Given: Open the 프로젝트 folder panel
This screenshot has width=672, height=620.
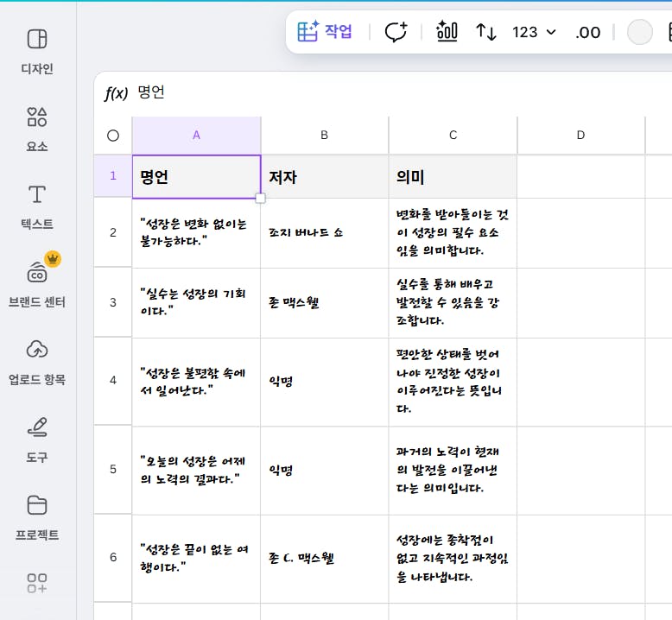Looking at the screenshot, I should 37,516.
